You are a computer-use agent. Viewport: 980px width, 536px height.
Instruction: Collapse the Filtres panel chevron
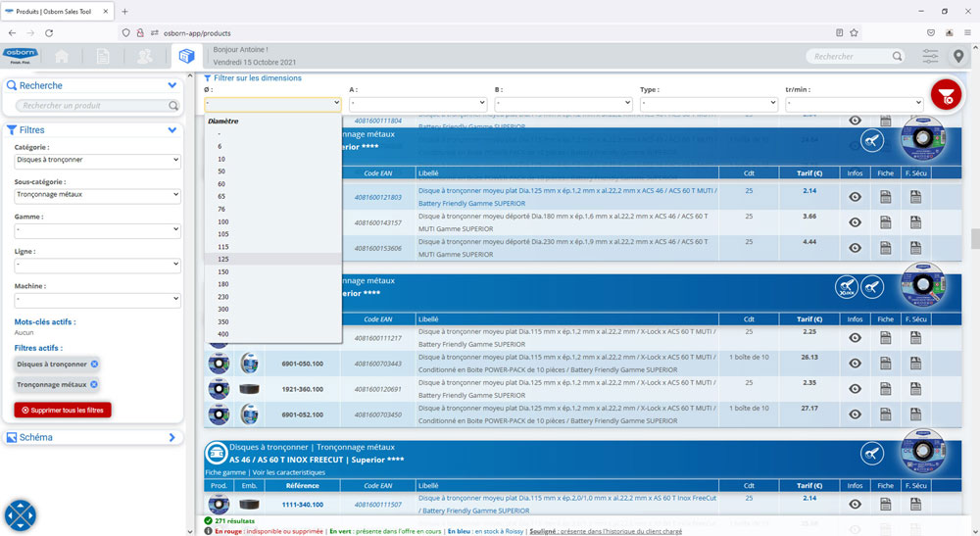pyautogui.click(x=171, y=130)
